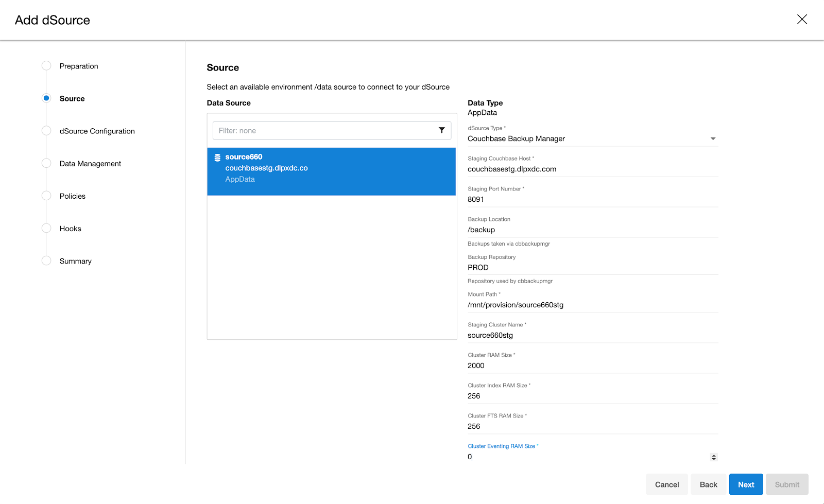Screen dimensions: 824x504
Task: Click the filter funnel icon in Data Source search
Action: click(x=441, y=130)
